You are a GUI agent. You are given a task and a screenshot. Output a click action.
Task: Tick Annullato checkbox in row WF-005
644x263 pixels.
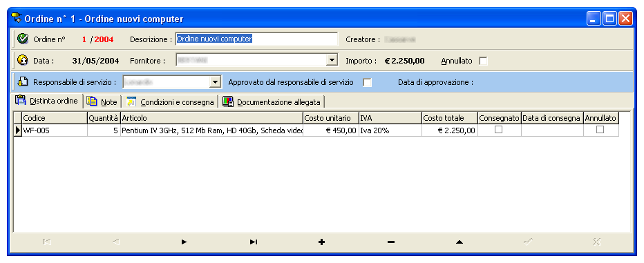(x=600, y=129)
